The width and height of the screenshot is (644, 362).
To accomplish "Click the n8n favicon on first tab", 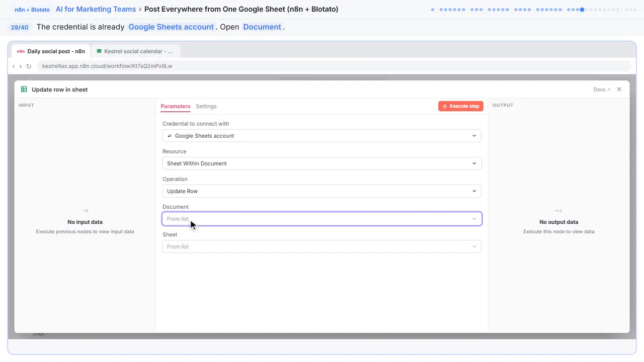I will tap(21, 51).
